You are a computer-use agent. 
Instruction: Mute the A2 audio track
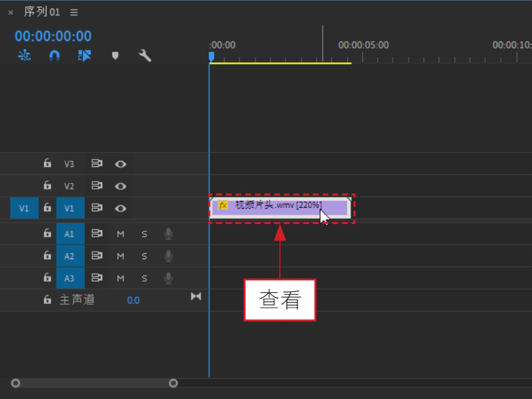coord(121,256)
